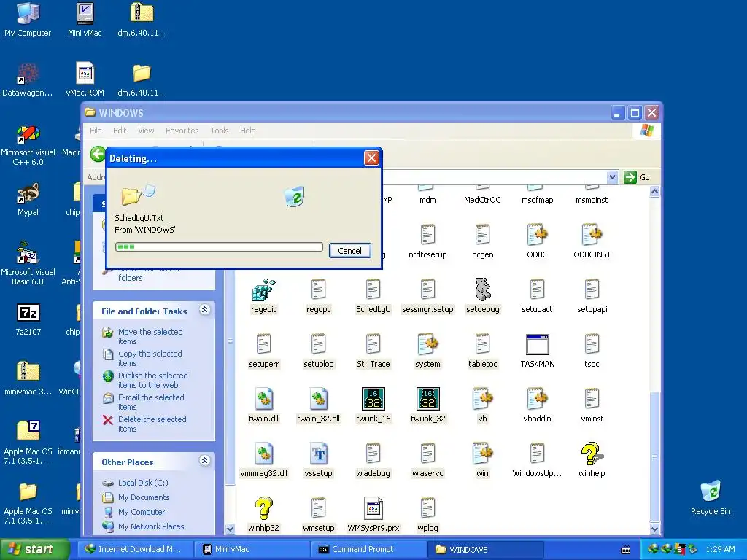Screen dimensions: 747x560
Task: Select the WMSysPr9.prx file icon
Action: point(373,508)
